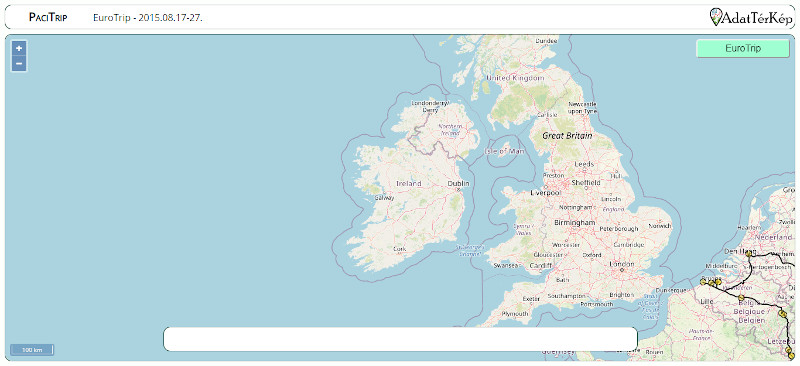Click London on the map
This screenshot has width=800, height=366.
tap(622, 264)
